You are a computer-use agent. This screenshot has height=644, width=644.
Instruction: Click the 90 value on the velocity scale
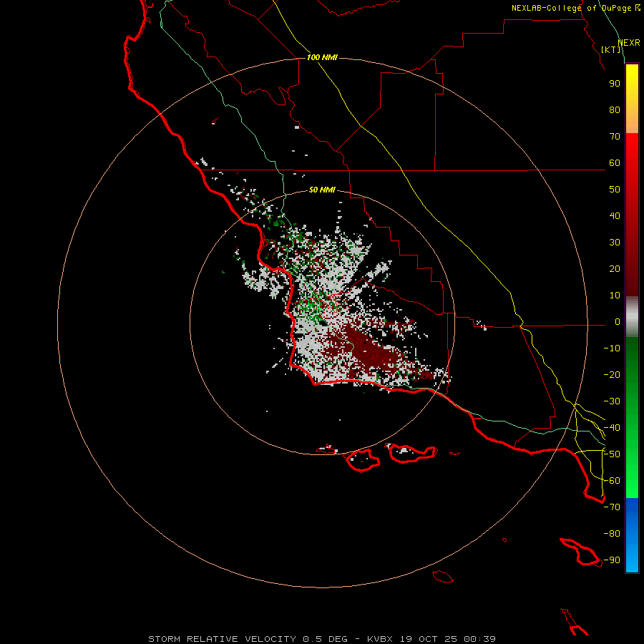[615, 84]
